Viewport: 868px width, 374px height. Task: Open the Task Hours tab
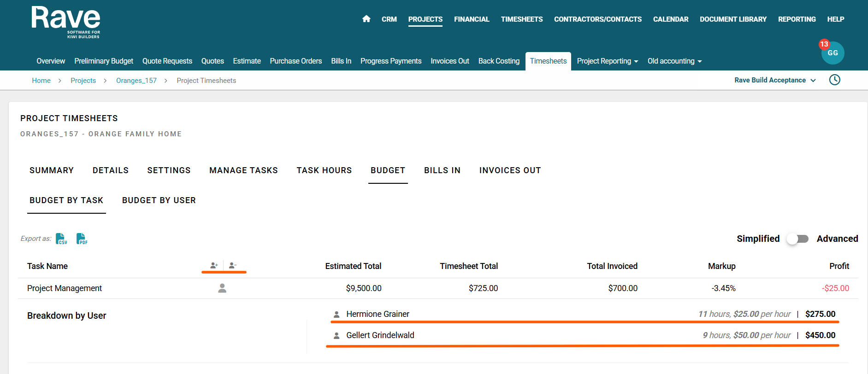[324, 170]
